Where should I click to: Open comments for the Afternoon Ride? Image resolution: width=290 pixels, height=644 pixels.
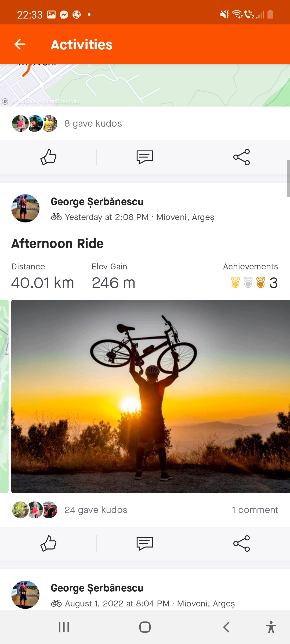[145, 543]
